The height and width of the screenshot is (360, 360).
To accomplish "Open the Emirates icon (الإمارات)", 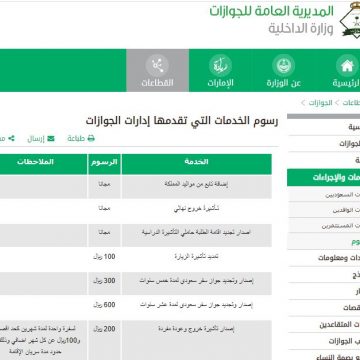I will (x=220, y=66).
